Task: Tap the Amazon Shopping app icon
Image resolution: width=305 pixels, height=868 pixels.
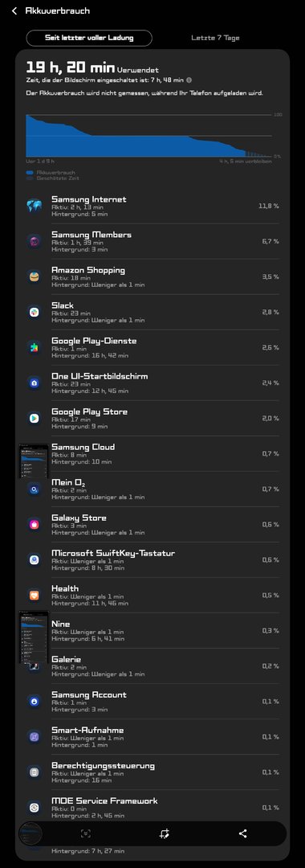Action: click(x=35, y=276)
